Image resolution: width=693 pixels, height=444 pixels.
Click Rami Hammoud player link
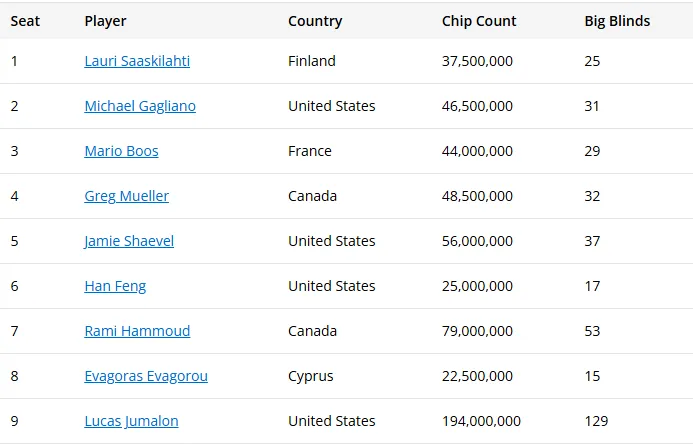[x=137, y=331]
